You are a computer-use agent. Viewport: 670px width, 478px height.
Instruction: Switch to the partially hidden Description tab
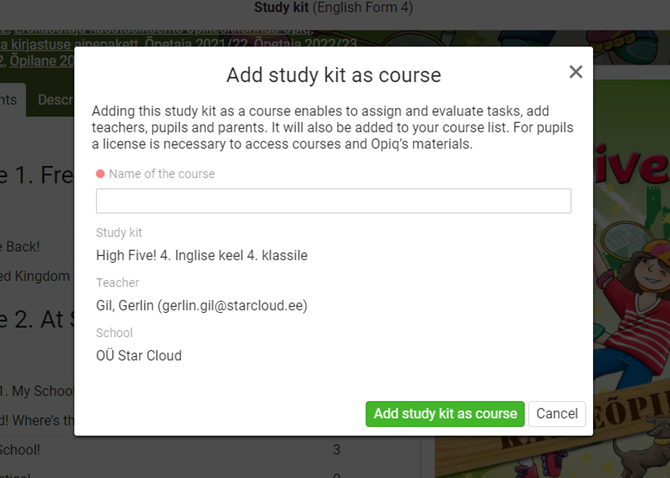[54, 100]
